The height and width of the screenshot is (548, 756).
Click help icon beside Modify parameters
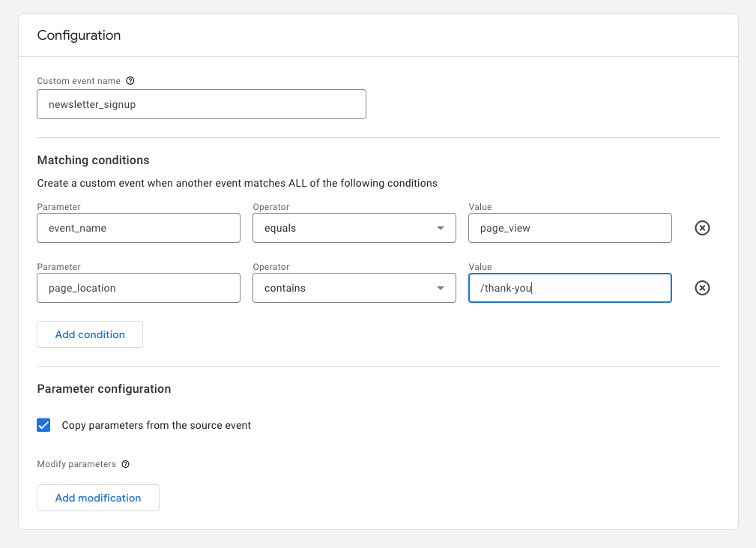[126, 464]
